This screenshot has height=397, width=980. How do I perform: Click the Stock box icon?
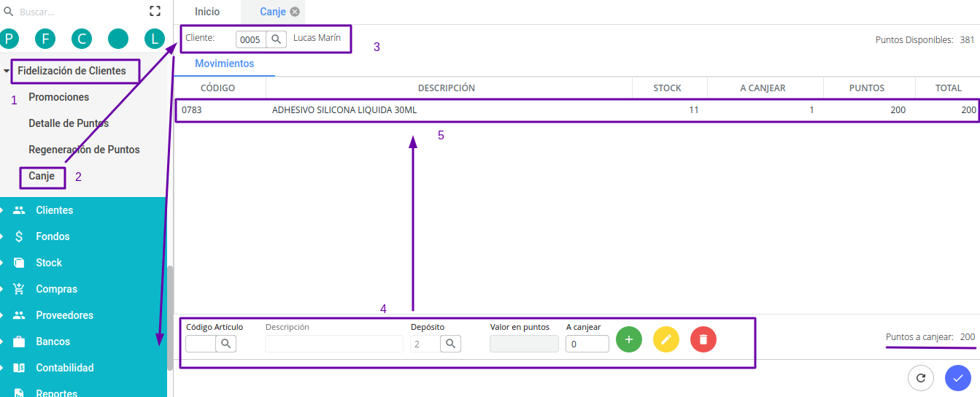coord(19,263)
